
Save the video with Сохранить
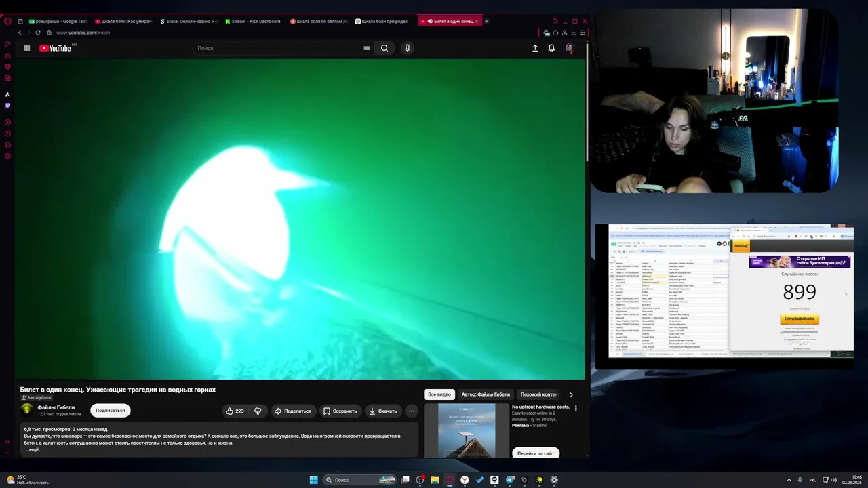pos(340,411)
